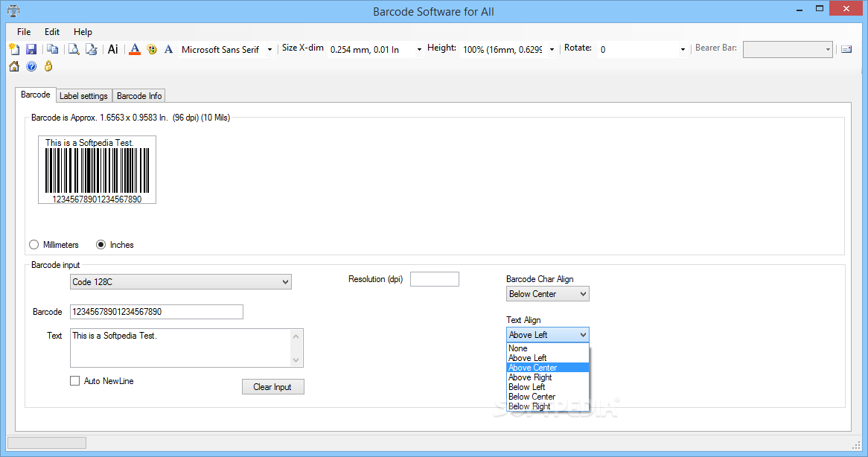Click the Copy barcode icon

click(53, 49)
